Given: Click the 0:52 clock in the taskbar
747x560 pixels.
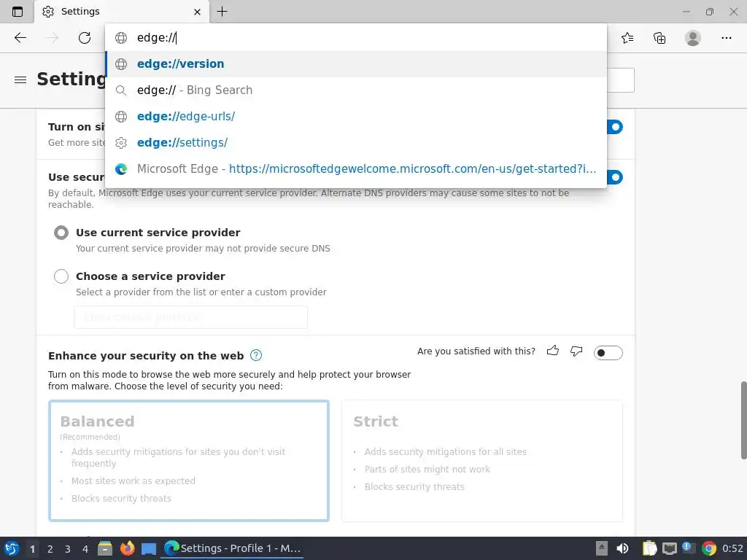Looking at the screenshot, I should point(732,548).
